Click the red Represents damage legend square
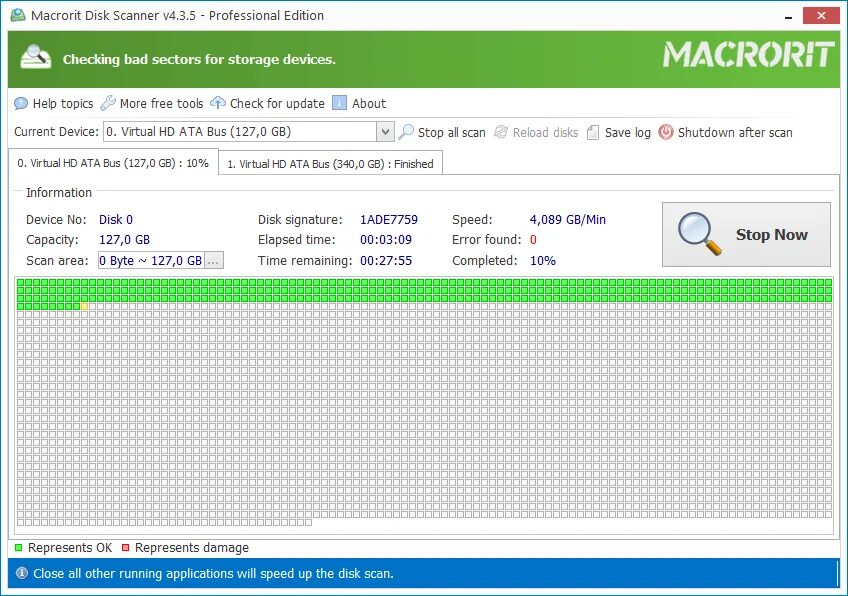The width and height of the screenshot is (848, 596). (125, 547)
